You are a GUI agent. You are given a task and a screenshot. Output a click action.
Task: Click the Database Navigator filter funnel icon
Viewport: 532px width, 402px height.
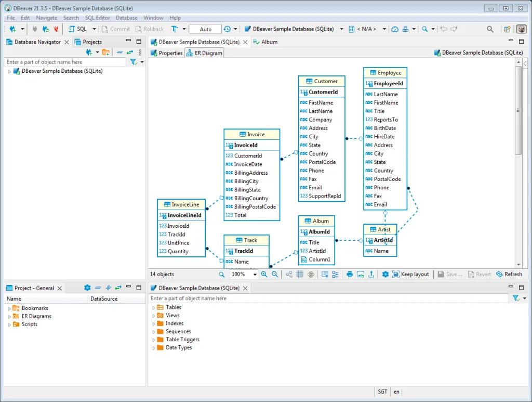[134, 62]
